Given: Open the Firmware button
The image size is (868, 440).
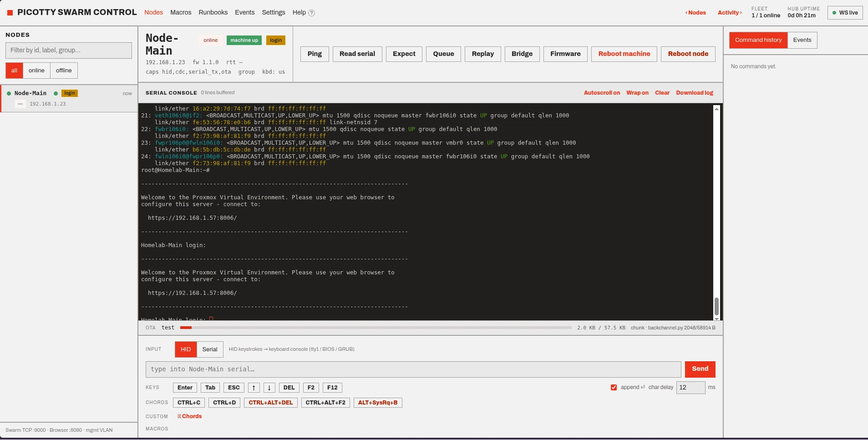Looking at the screenshot, I should (x=565, y=54).
